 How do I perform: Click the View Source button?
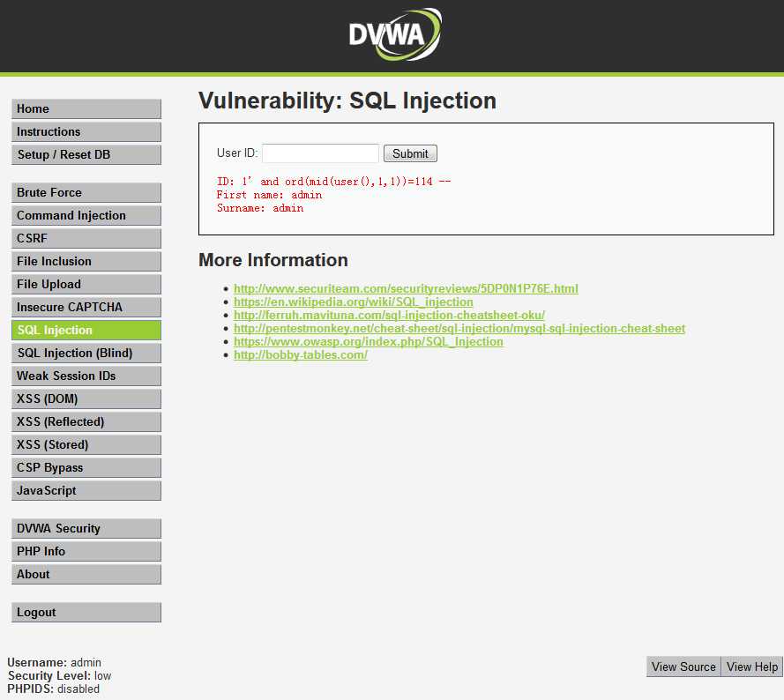(x=683, y=667)
